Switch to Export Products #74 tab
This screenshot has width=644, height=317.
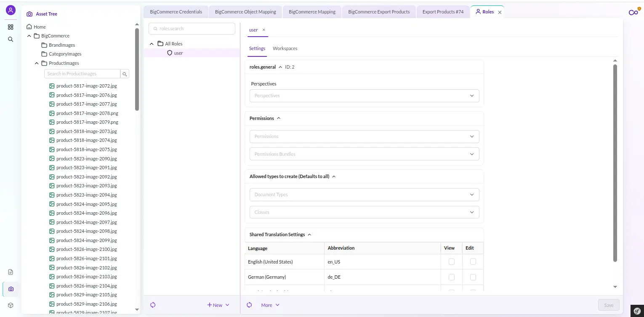pos(443,12)
